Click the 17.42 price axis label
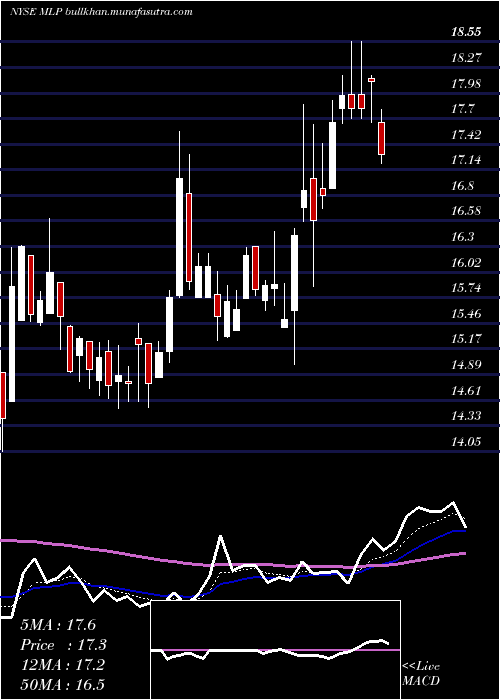The width and height of the screenshot is (500, 700). click(466, 134)
